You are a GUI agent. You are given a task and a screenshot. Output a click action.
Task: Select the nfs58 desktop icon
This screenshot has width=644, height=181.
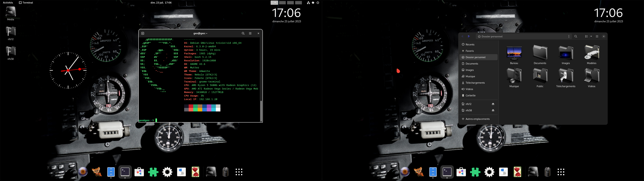[x=11, y=53]
